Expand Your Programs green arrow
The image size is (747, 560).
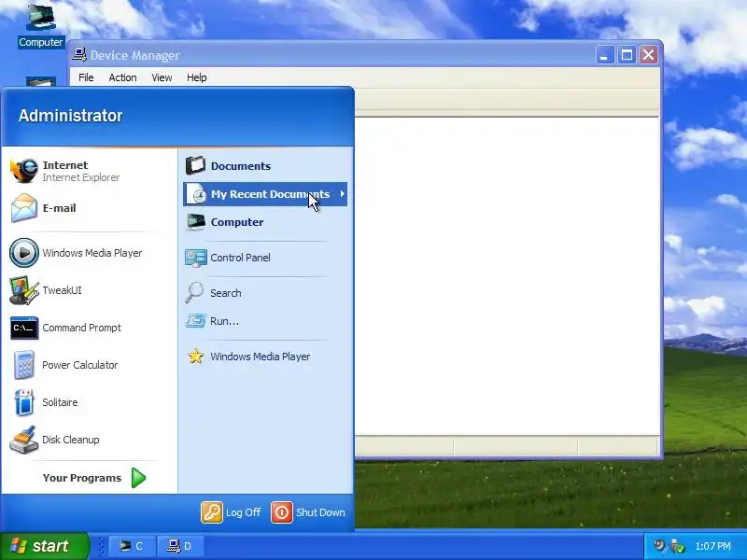(x=138, y=478)
